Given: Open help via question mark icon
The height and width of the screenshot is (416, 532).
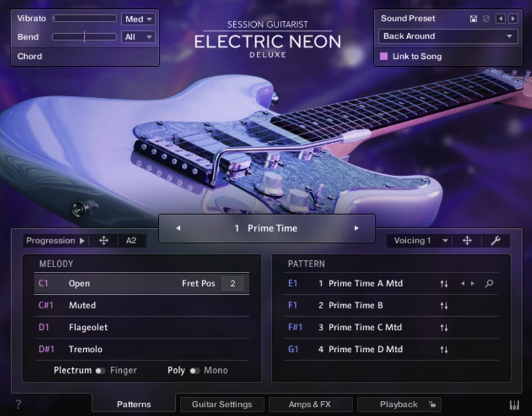Looking at the screenshot, I should [19, 404].
